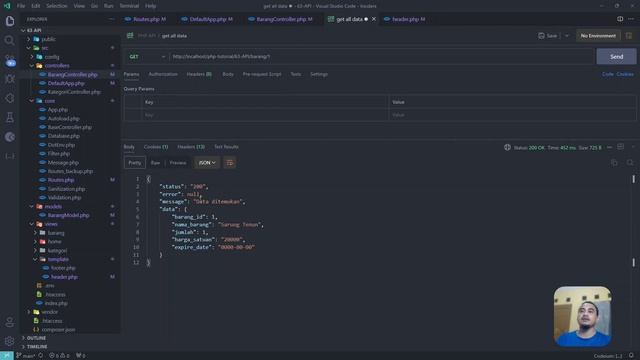Open the Authorization request tab

[163, 74]
